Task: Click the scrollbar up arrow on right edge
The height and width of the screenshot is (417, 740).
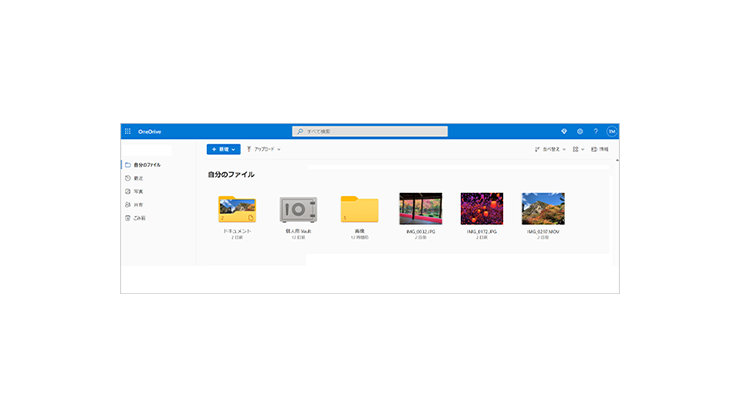Action: (x=617, y=161)
